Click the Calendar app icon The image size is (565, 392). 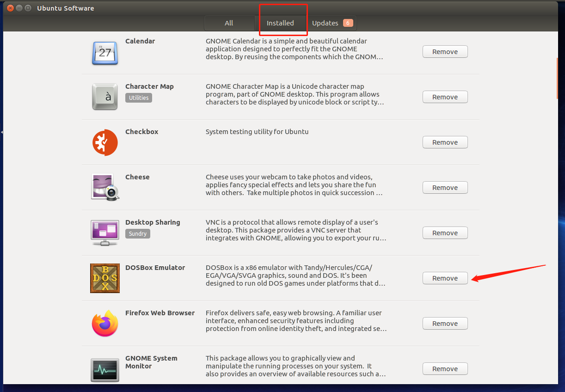click(105, 52)
